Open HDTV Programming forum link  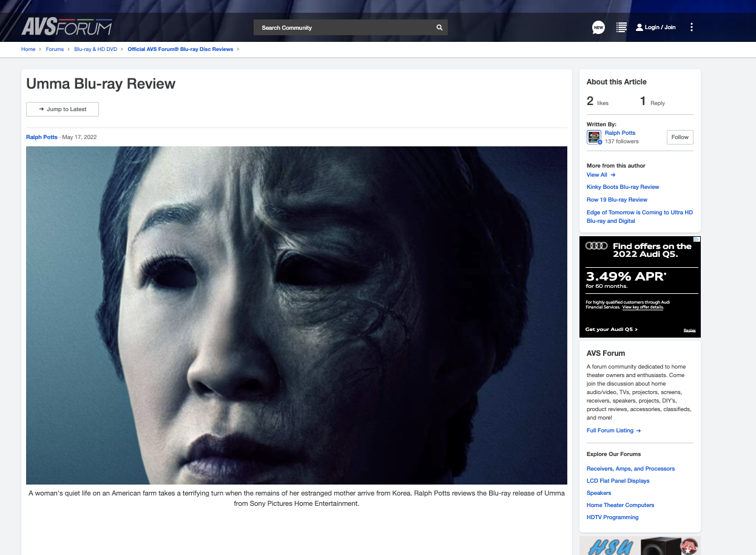613,517
